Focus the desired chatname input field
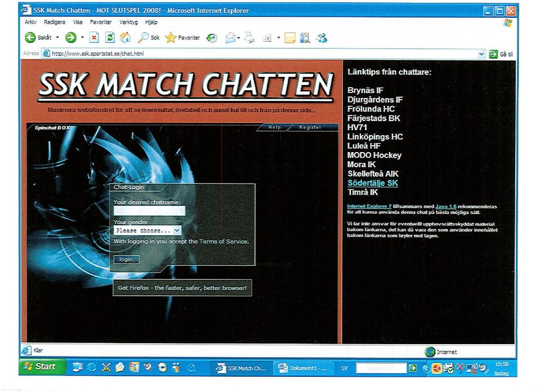 point(149,211)
